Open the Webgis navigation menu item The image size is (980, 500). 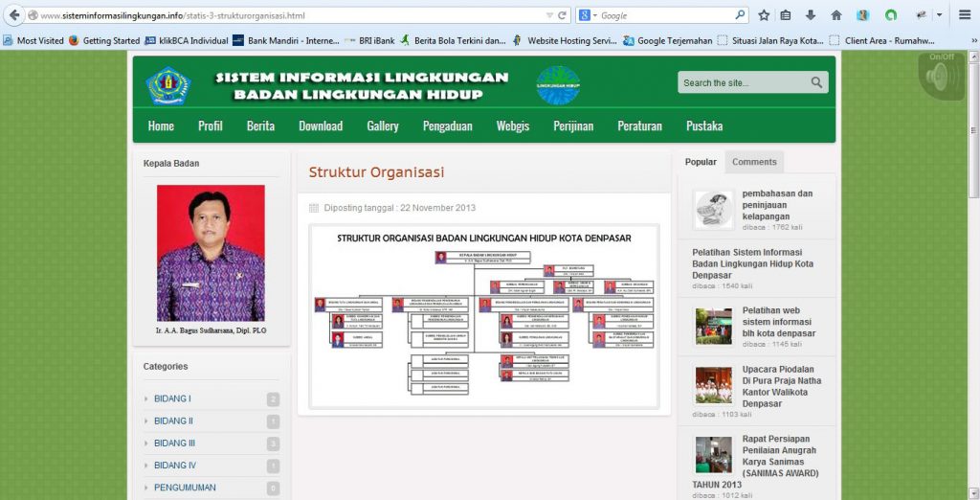click(512, 125)
